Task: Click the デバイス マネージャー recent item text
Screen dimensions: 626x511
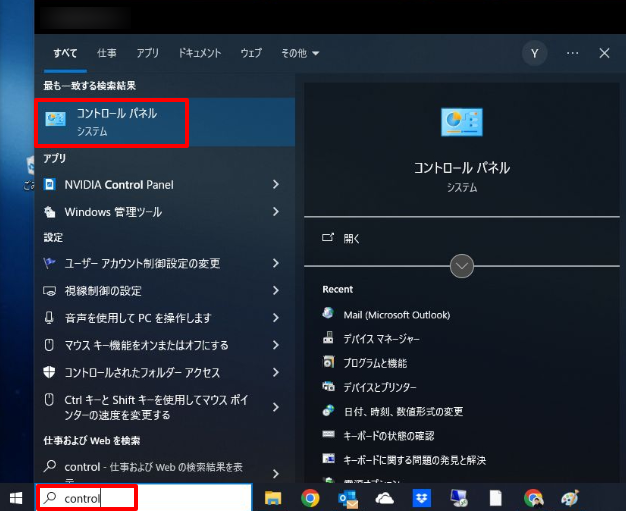Action: tap(381, 339)
